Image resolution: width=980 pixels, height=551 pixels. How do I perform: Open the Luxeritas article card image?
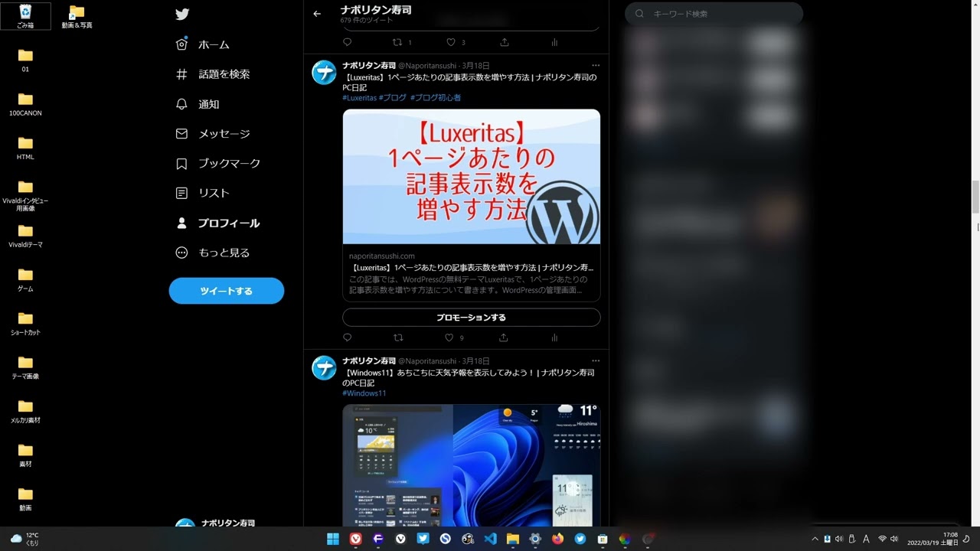(472, 177)
